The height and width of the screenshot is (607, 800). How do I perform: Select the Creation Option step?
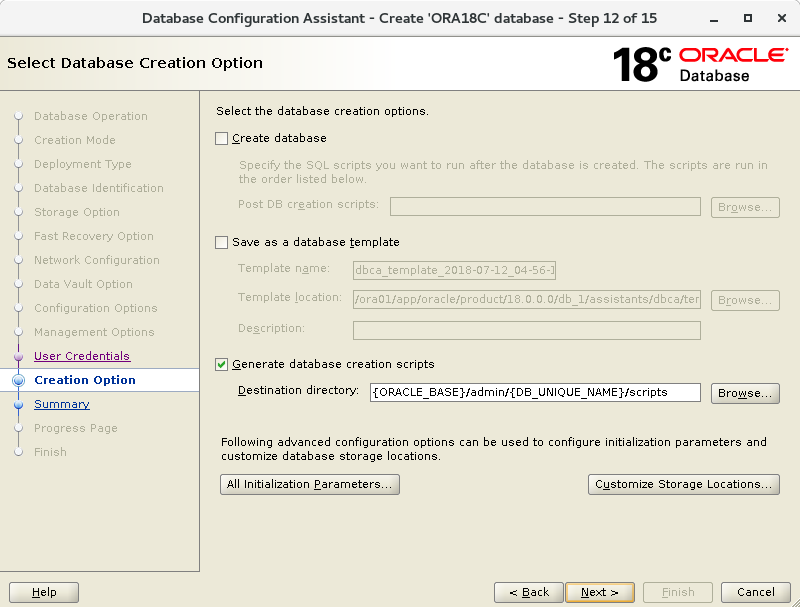[x=85, y=380]
